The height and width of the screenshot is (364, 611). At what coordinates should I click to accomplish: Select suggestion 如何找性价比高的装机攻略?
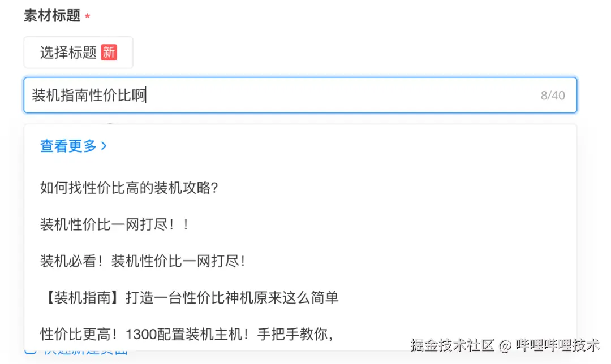coord(129,188)
